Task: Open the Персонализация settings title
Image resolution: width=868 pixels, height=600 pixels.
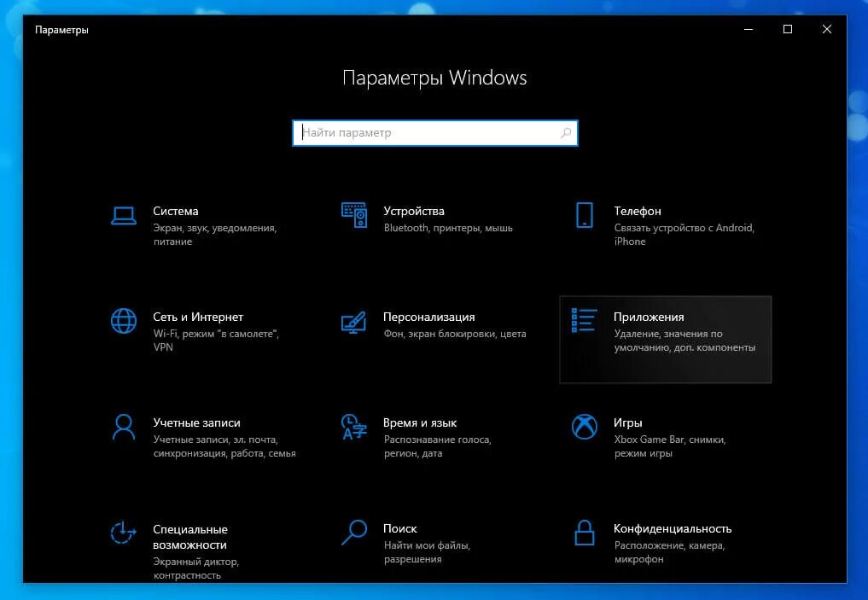Action: click(429, 317)
